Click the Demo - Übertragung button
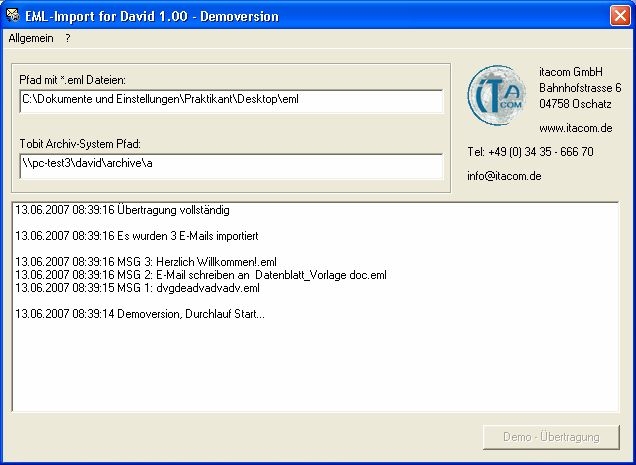 (x=551, y=437)
